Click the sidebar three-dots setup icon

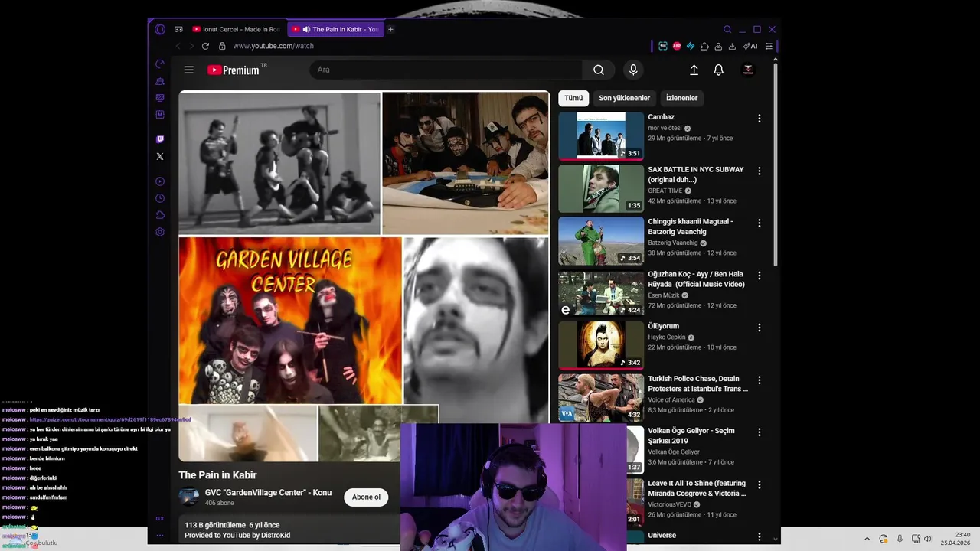160,535
